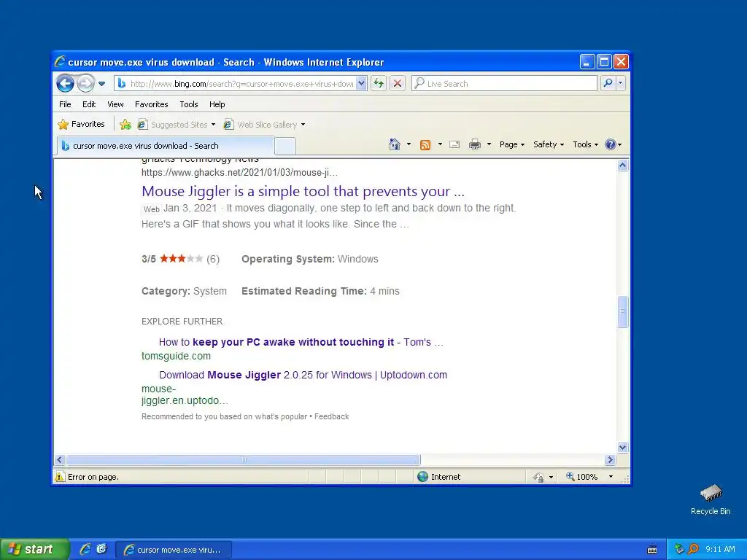Click the Internet zone globe icon
The width and height of the screenshot is (747, 560).
click(x=422, y=477)
